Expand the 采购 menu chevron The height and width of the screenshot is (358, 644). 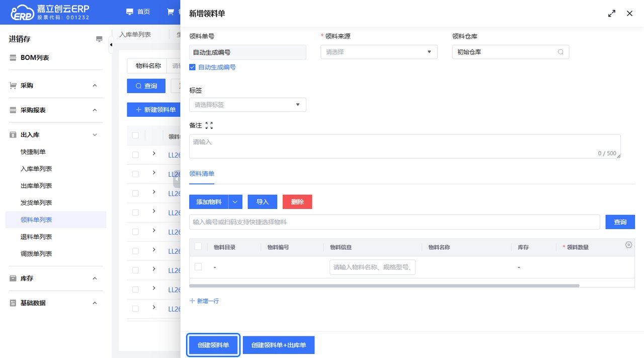click(x=95, y=86)
